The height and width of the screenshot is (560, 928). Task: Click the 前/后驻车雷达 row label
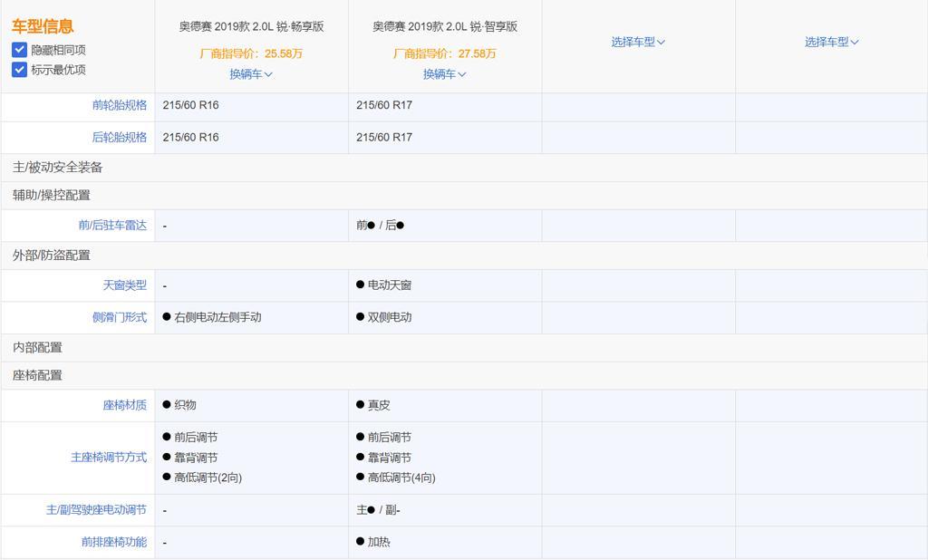(112, 225)
